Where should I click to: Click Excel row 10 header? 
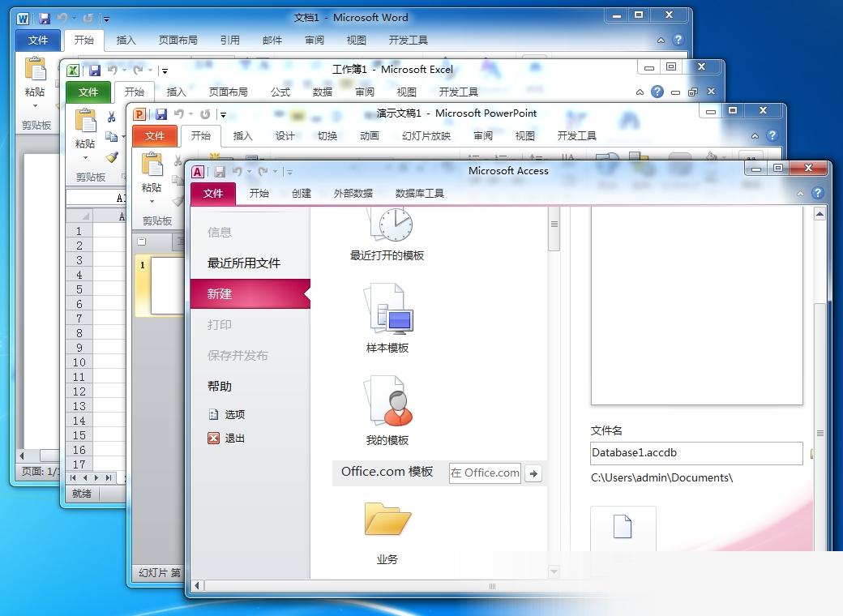pyautogui.click(x=79, y=362)
